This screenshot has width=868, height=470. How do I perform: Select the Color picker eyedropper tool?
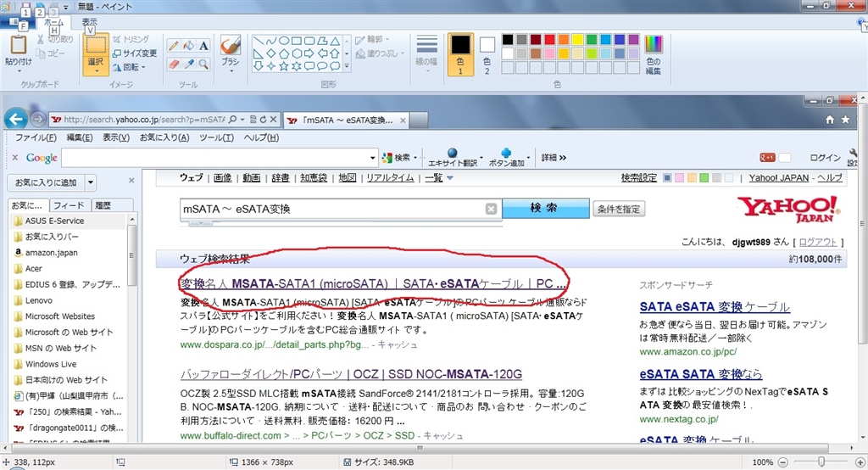coord(189,64)
